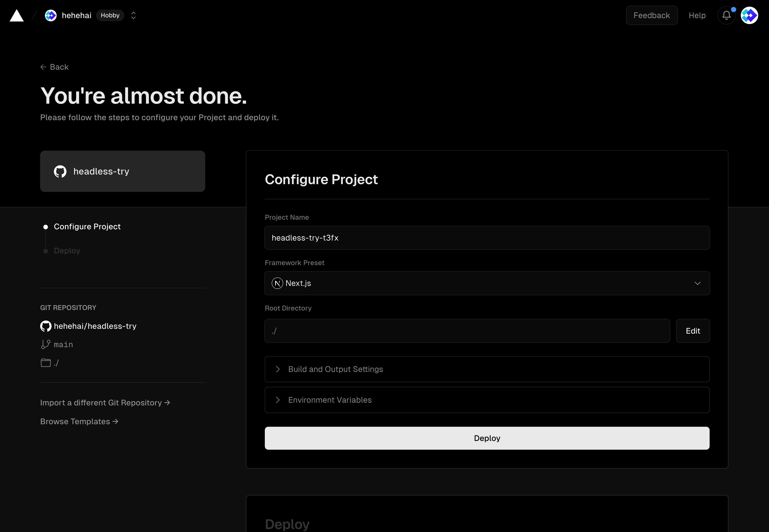
Task: Edit the Root Directory
Action: pyautogui.click(x=693, y=331)
